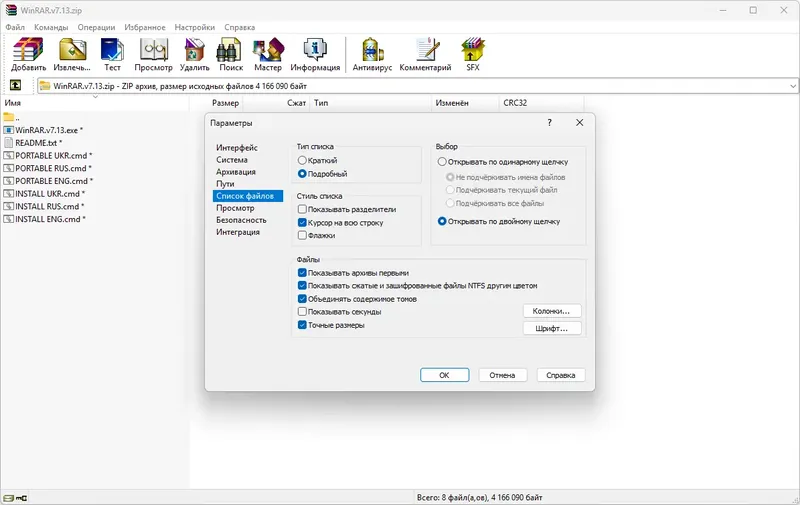The width and height of the screenshot is (800, 505).
Task: Open the Избранное menu
Action: tap(145, 27)
